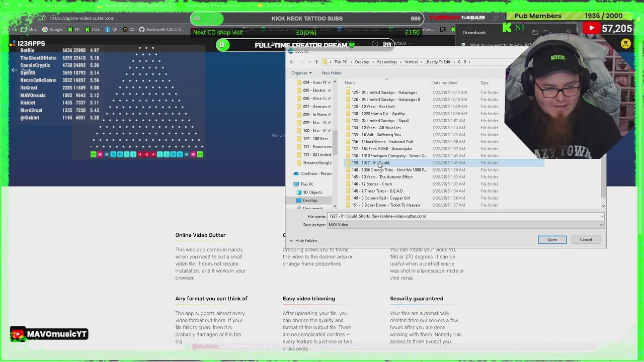Select This PC in navigation pane
The height and width of the screenshot is (362, 644).
coord(303,184)
